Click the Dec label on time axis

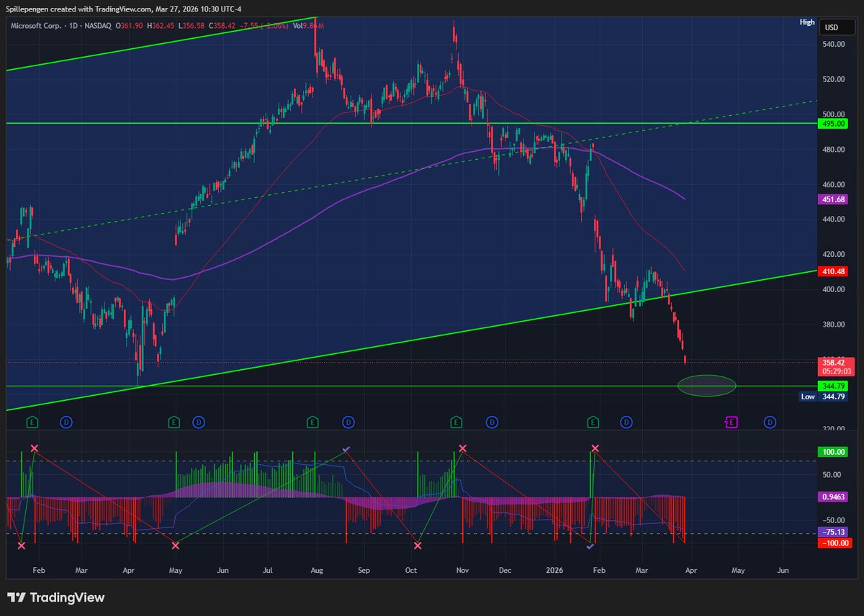504,570
